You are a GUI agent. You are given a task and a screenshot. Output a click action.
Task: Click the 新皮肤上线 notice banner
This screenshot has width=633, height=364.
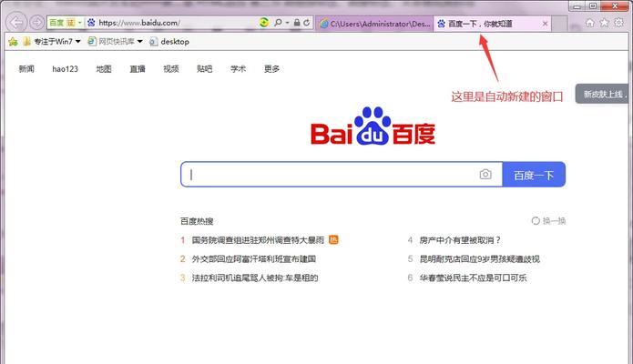[602, 94]
